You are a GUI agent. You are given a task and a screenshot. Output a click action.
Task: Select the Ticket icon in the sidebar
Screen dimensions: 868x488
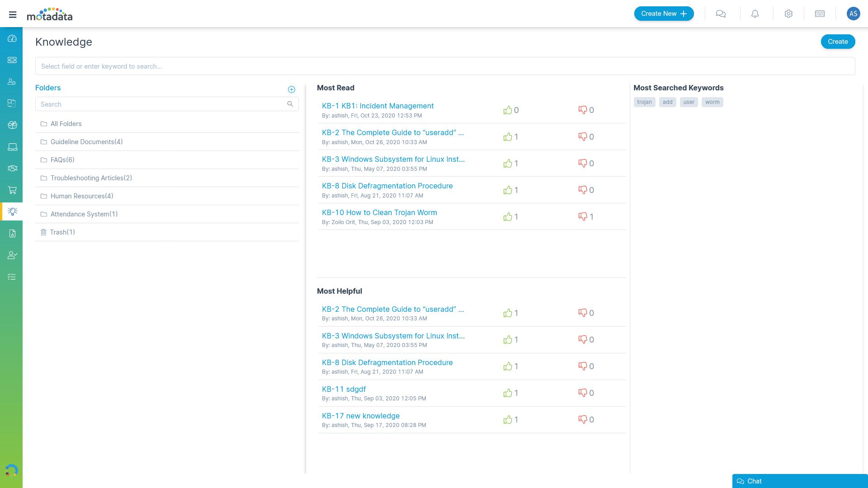click(x=11, y=60)
